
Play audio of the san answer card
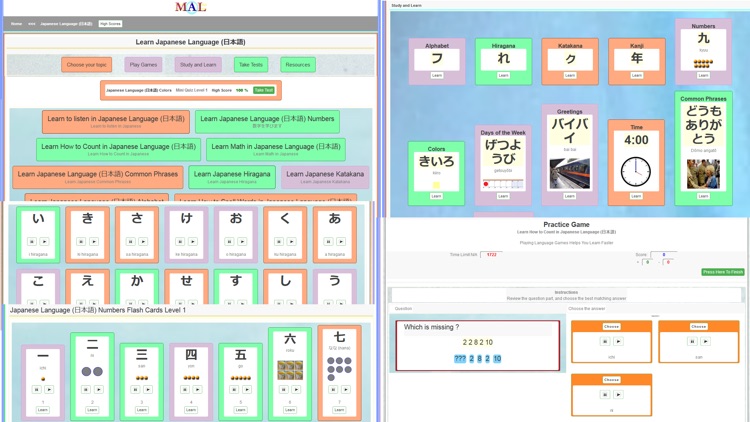pyautogui.click(x=706, y=341)
